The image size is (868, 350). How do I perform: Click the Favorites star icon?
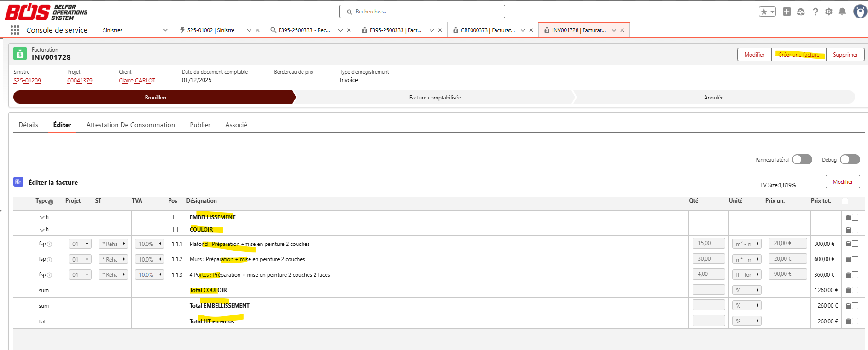coord(764,12)
